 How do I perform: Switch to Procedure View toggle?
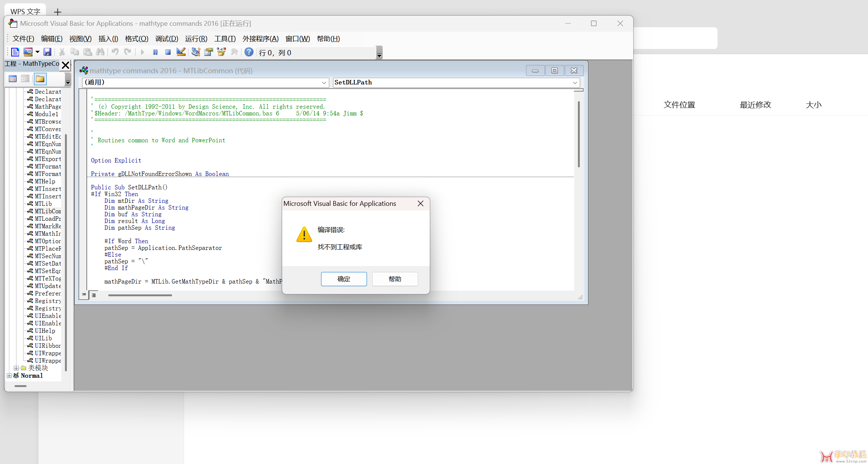point(84,295)
